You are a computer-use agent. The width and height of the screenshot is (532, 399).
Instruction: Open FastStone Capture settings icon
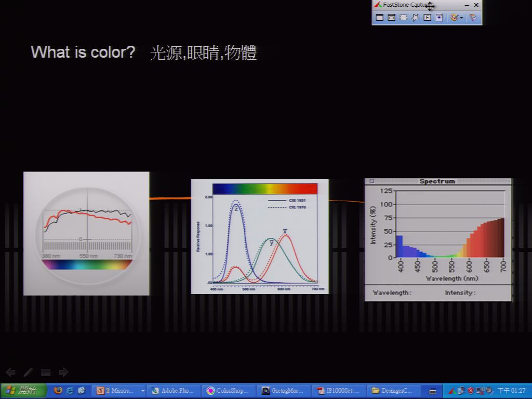click(x=473, y=18)
